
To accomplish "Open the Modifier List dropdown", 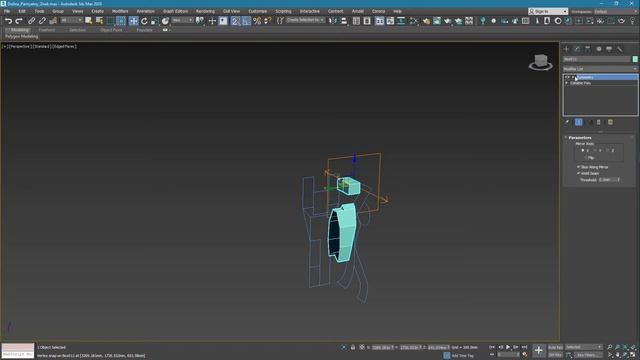I will [x=600, y=69].
